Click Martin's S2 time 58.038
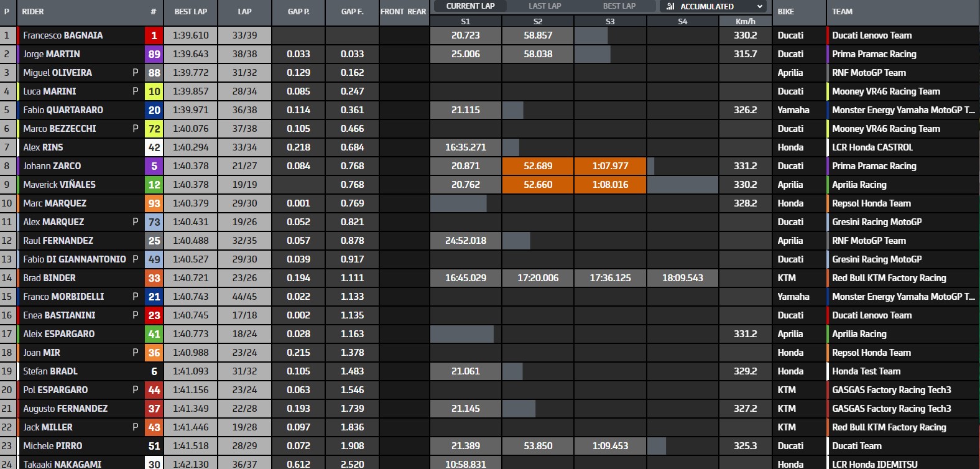The height and width of the screenshot is (469, 980). coord(538,54)
